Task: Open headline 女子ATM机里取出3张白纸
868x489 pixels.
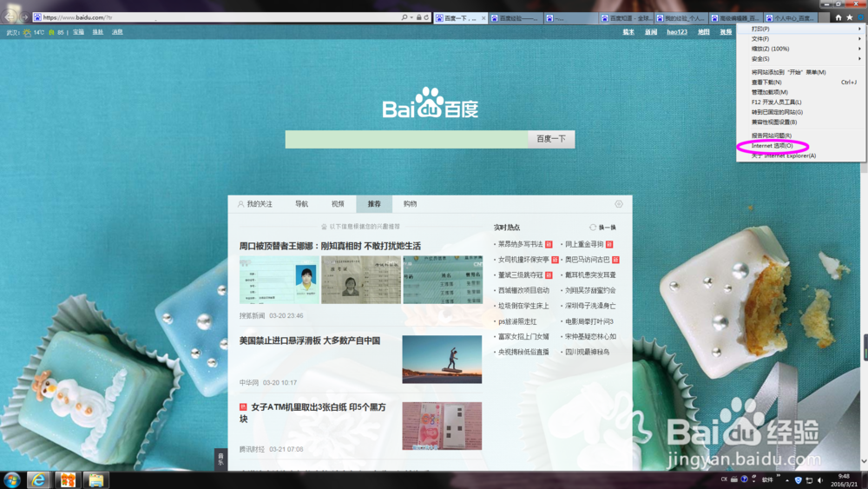Action: coord(312,413)
